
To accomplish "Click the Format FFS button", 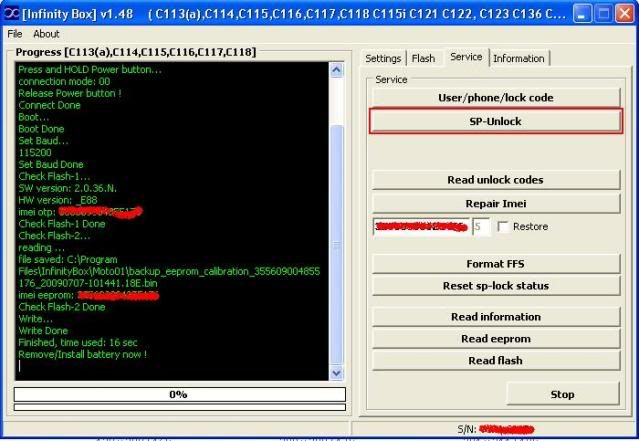I will point(496,264).
